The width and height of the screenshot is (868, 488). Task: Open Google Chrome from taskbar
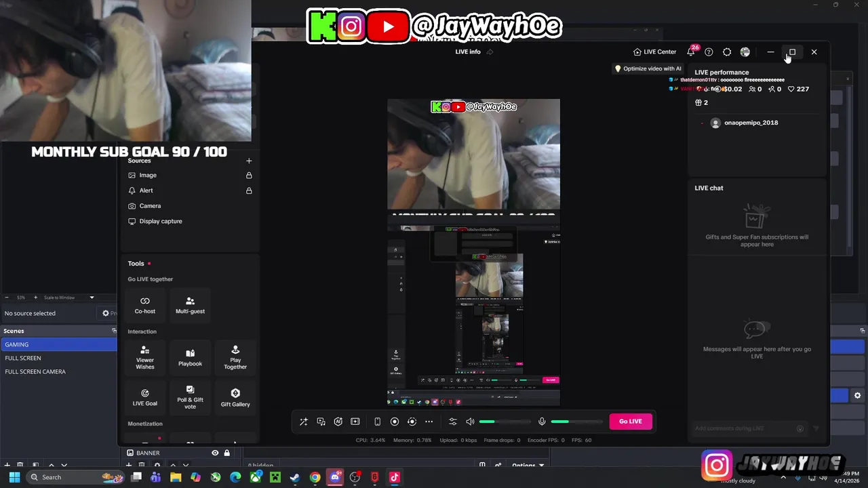(x=315, y=477)
